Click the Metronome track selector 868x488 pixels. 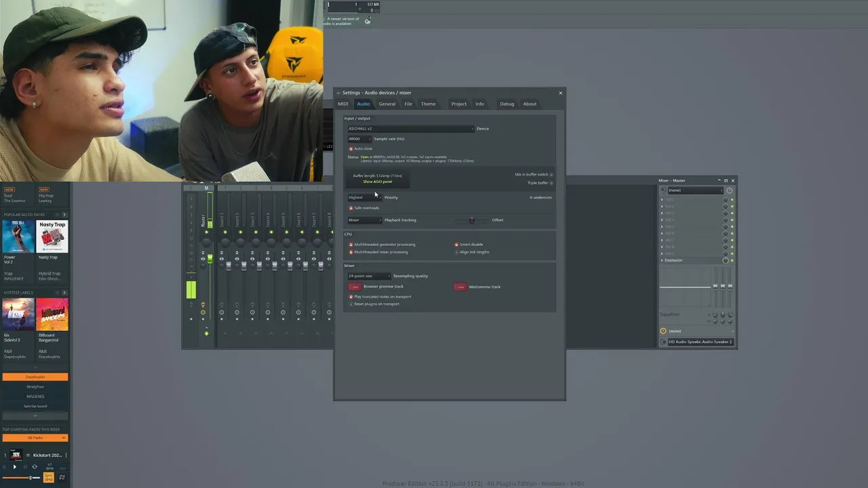[460, 287]
